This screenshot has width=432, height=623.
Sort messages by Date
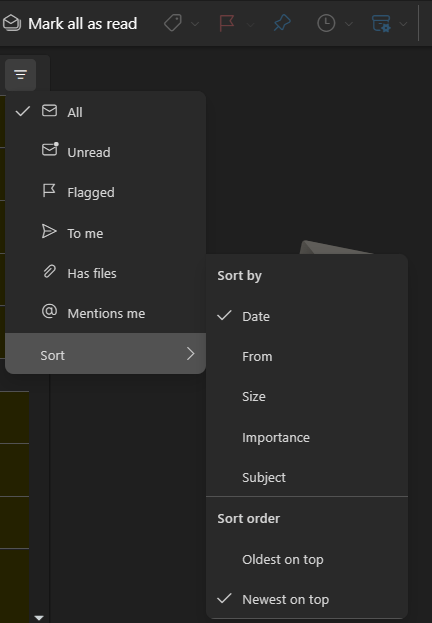307,316
